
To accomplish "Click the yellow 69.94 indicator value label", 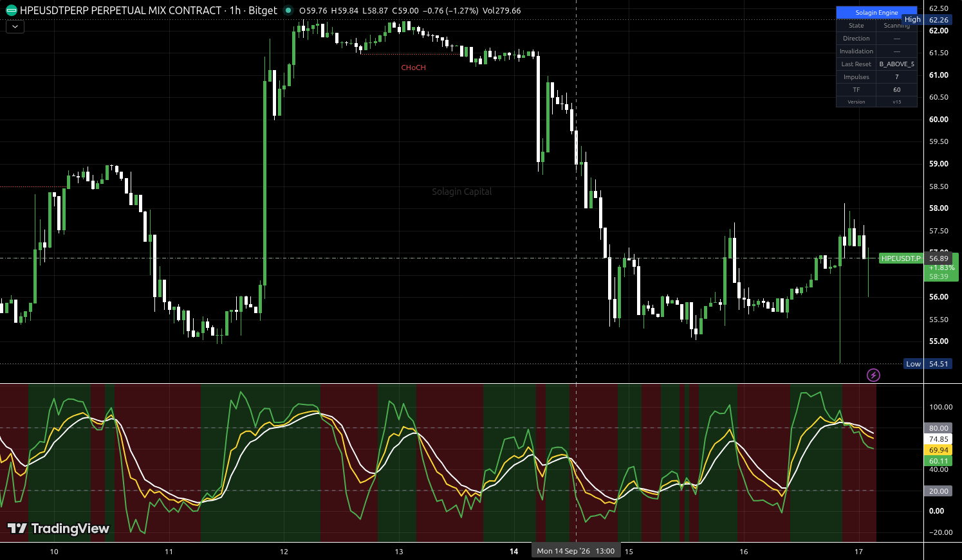I will (x=938, y=450).
